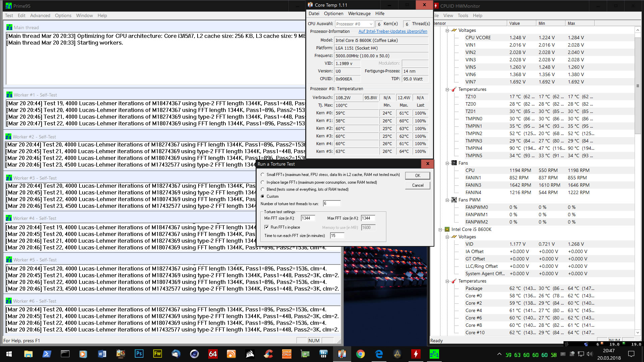Collapse the Fans PWM tree node
The image size is (644, 362).
pos(447,200)
